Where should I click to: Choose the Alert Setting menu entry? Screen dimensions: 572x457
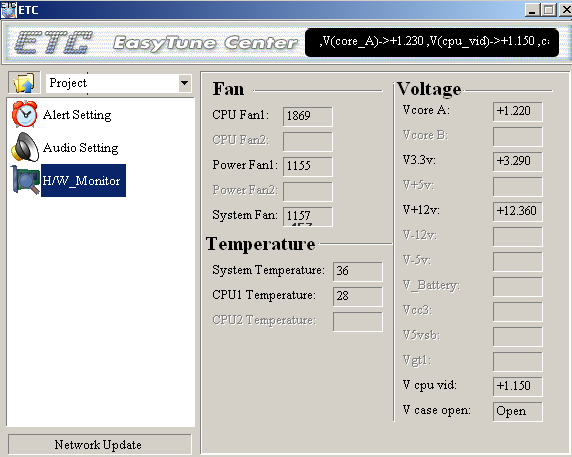(77, 115)
